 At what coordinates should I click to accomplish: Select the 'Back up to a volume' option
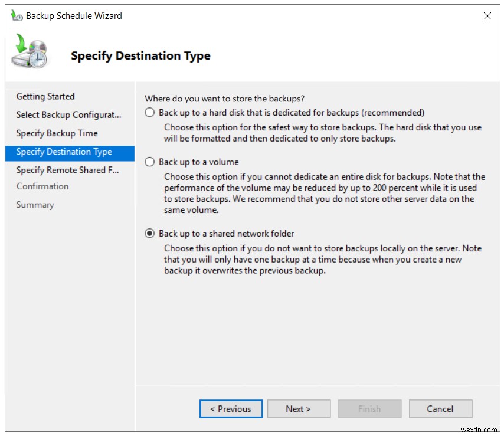(149, 162)
